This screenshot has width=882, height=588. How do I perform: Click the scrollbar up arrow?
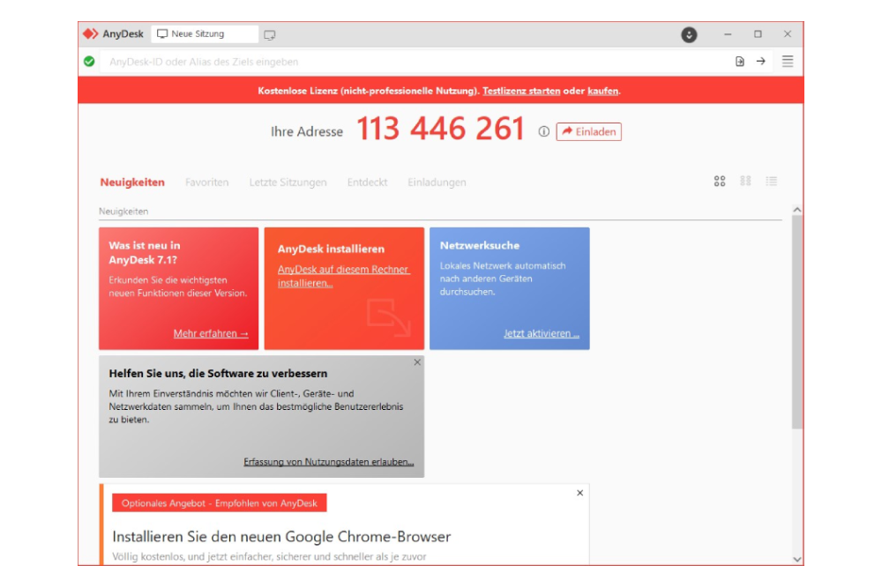coord(797,210)
